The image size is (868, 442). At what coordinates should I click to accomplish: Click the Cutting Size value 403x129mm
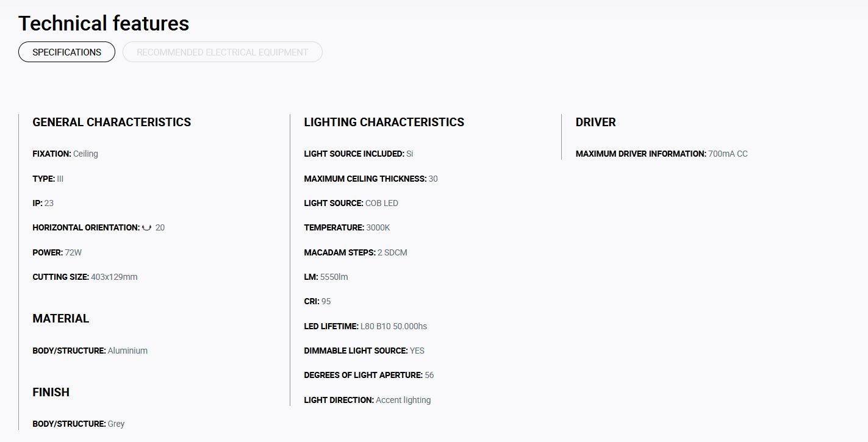pos(114,277)
